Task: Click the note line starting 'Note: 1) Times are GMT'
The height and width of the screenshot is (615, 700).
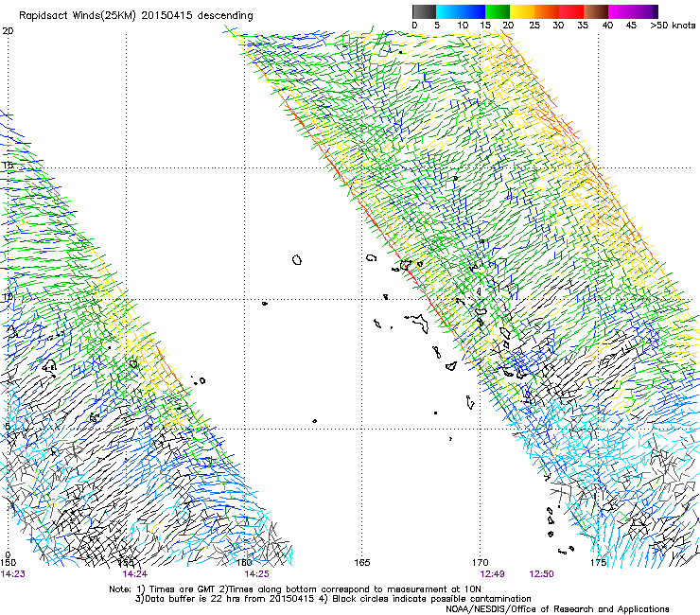Action: pyautogui.click(x=295, y=589)
